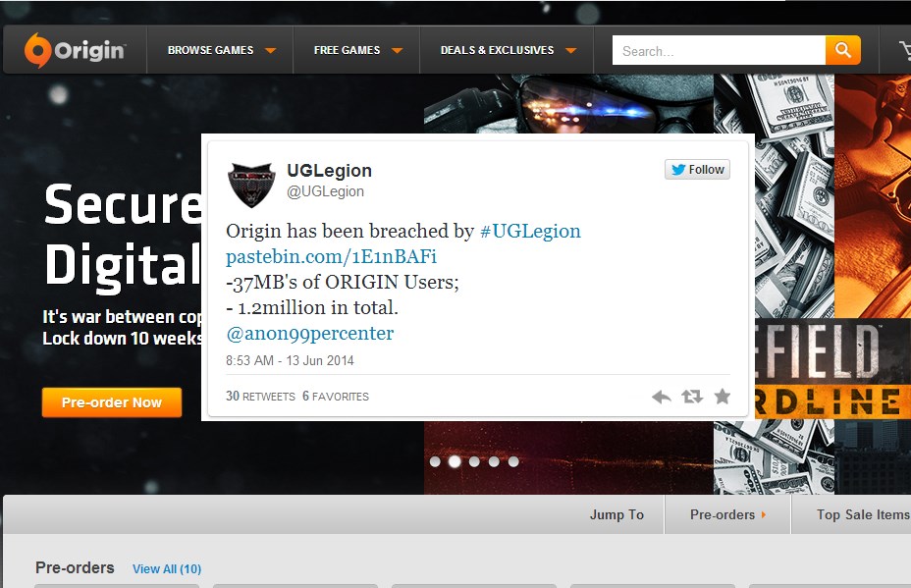Click the tweet reply arrow icon
911x588 pixels.
(x=662, y=397)
